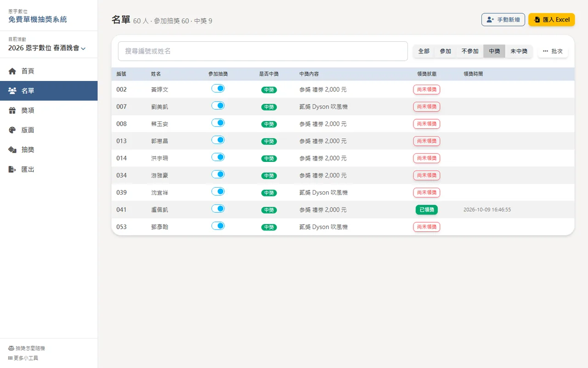Click 尚未領獎 button for 黃婷文

[427, 89]
